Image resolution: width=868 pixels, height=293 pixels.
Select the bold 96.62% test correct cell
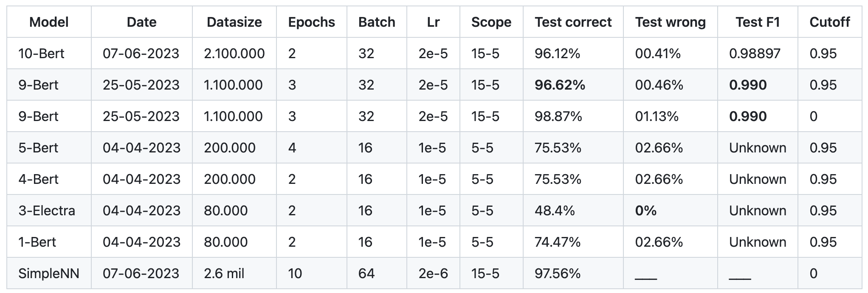point(560,85)
